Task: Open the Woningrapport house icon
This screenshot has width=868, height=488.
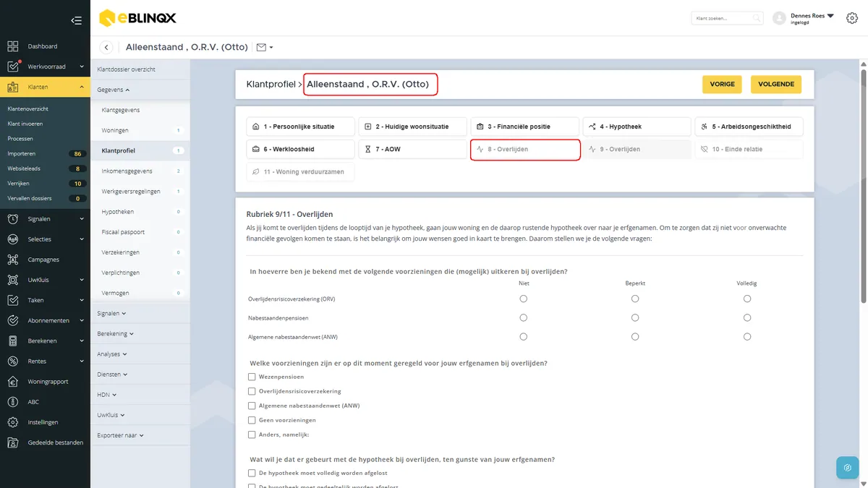Action: [13, 382]
